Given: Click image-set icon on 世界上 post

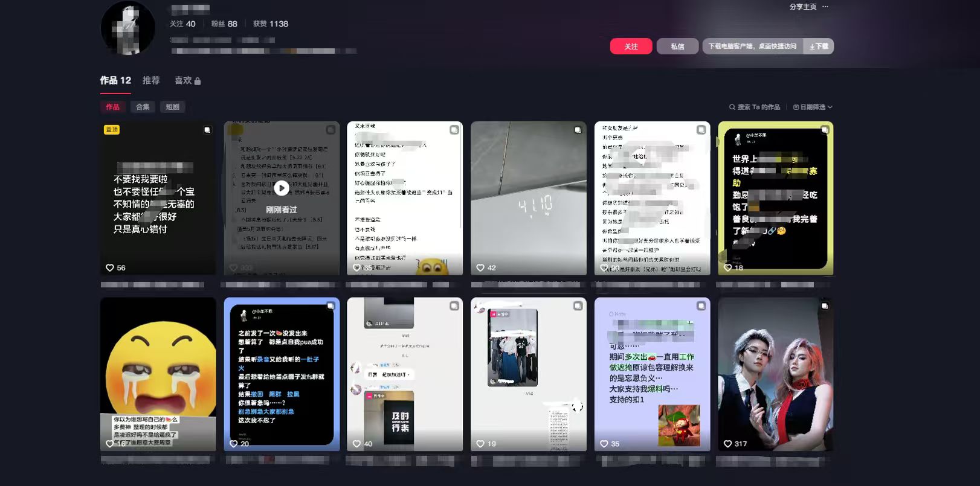Looking at the screenshot, I should [x=825, y=130].
